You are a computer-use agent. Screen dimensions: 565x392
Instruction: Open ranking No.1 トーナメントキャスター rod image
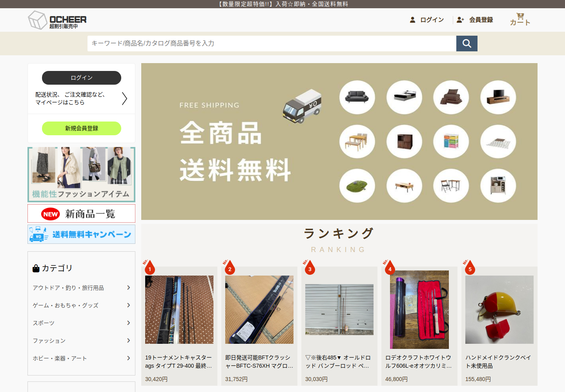(x=179, y=310)
